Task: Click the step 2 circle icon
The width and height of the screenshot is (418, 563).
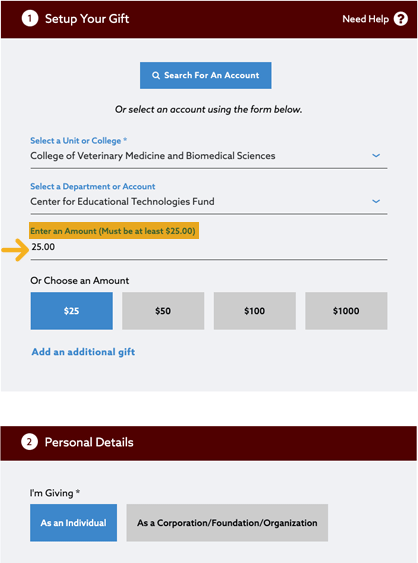Action: 29,442
